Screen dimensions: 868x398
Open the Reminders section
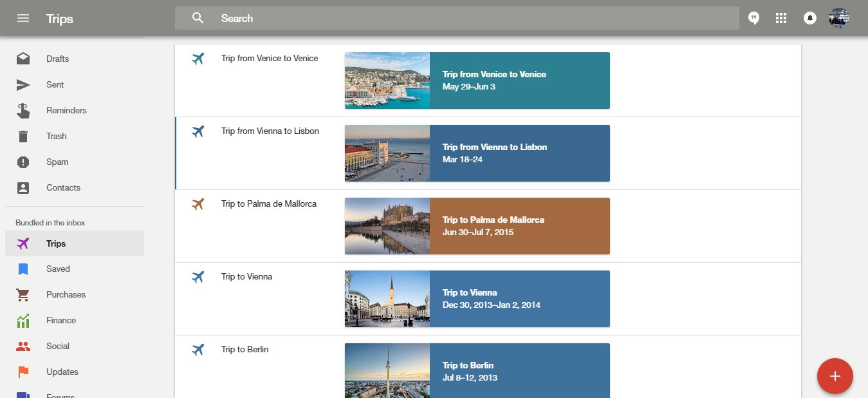(66, 110)
